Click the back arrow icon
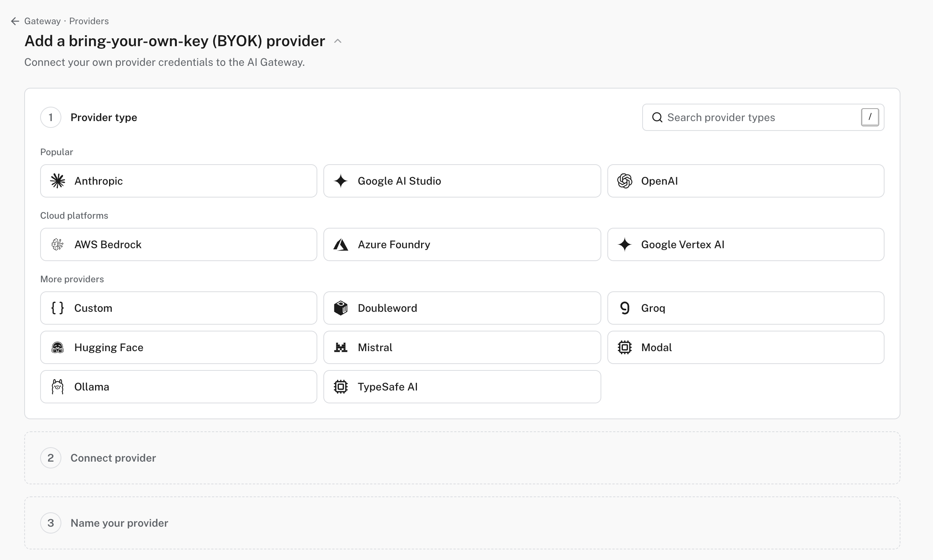 [15, 21]
